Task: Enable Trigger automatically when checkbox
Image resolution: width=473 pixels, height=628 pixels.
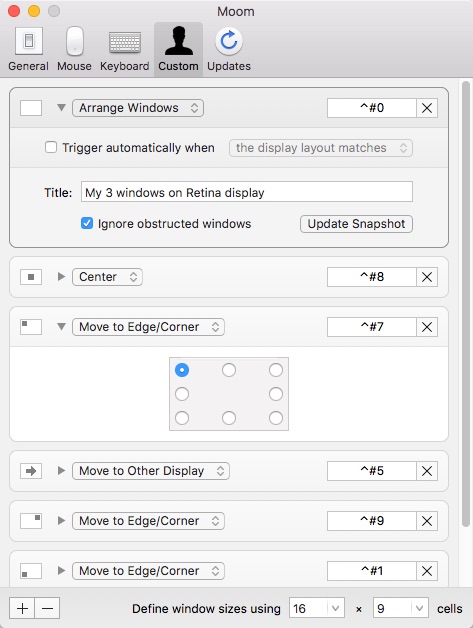Action: [x=51, y=147]
